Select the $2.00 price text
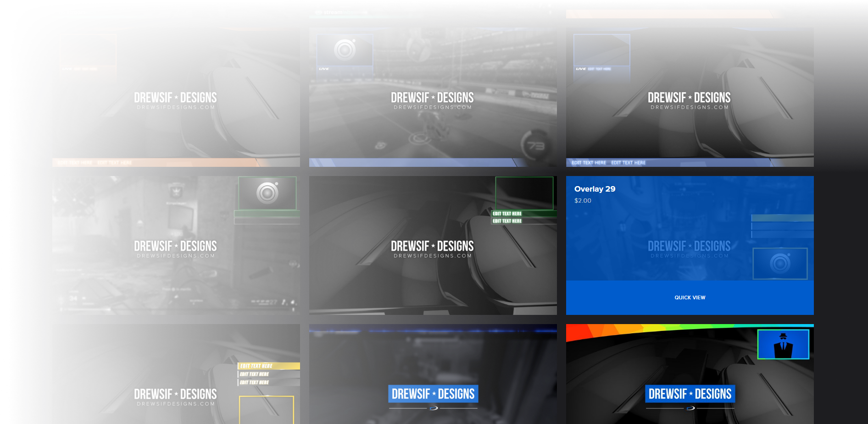868x424 pixels. click(x=583, y=201)
